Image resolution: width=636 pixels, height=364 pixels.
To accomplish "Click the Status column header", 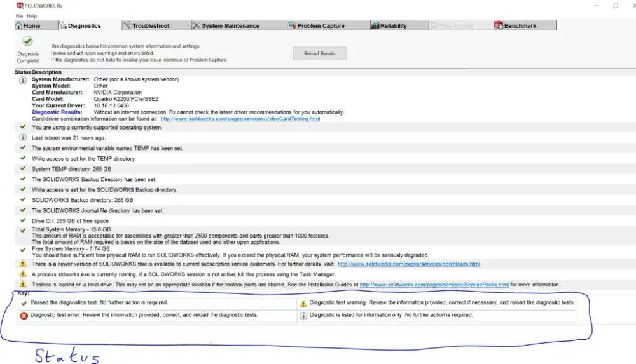I will pyautogui.click(x=23, y=72).
